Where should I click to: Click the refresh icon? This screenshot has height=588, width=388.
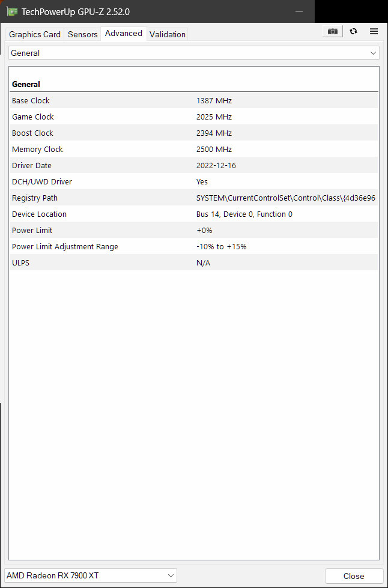(x=353, y=32)
